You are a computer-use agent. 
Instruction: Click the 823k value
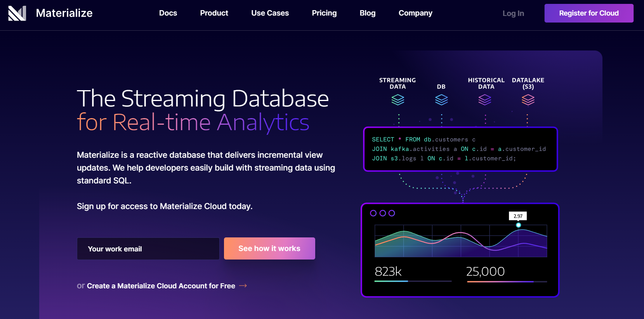click(x=388, y=271)
